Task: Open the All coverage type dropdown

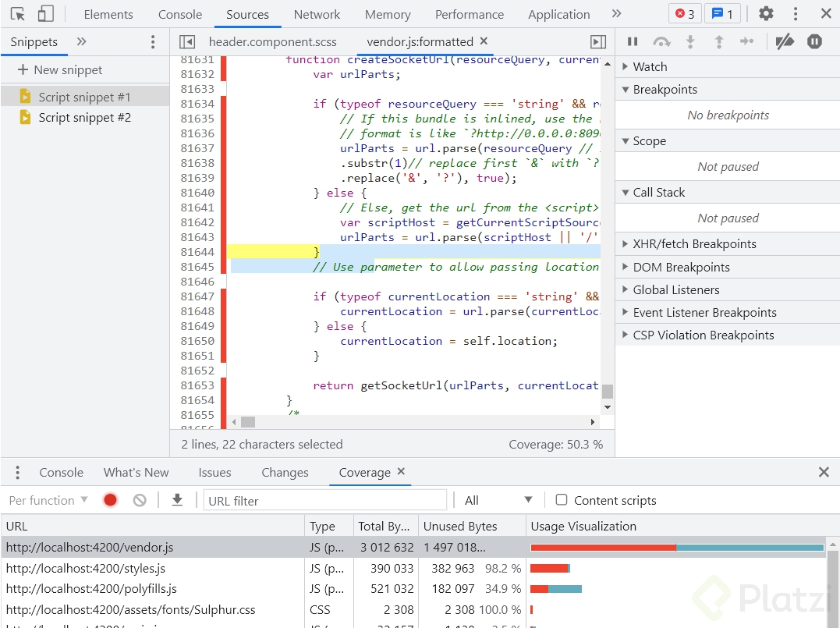Action: (498, 500)
